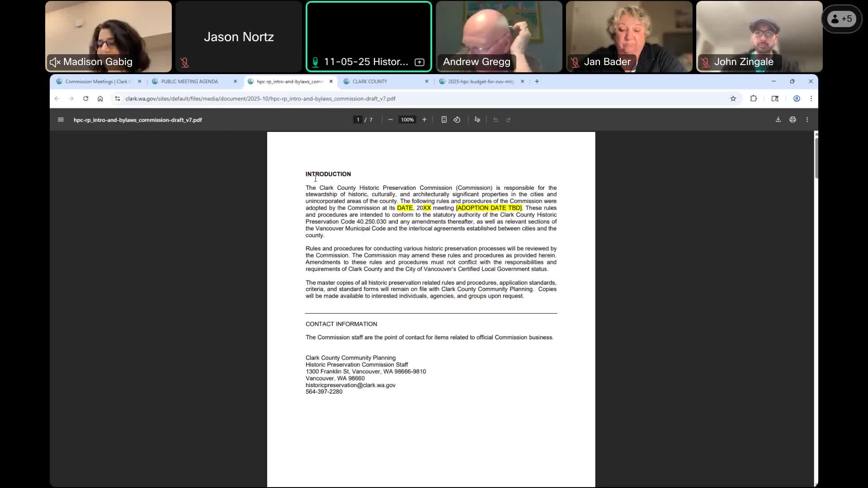Image resolution: width=868 pixels, height=488 pixels.
Task: Unmute John Zingale's microphone
Action: click(706, 62)
